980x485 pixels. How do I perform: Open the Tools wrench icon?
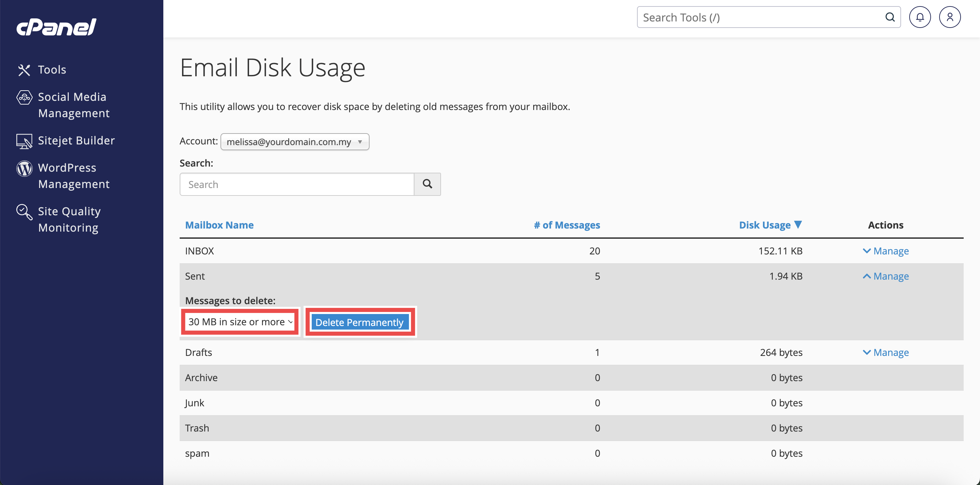[x=24, y=70]
